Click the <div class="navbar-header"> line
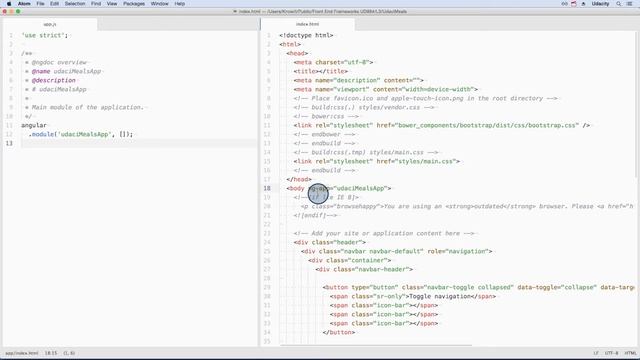640x360 pixels. [364, 269]
